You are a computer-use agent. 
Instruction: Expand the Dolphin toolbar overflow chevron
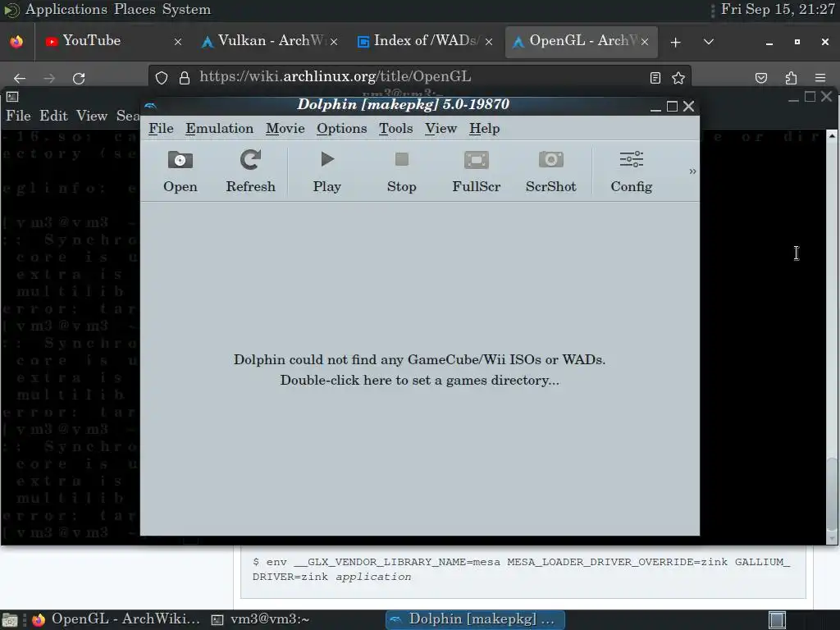tap(692, 171)
